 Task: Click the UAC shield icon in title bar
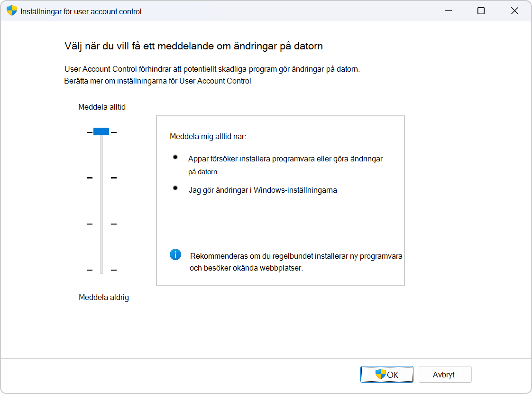click(x=12, y=10)
